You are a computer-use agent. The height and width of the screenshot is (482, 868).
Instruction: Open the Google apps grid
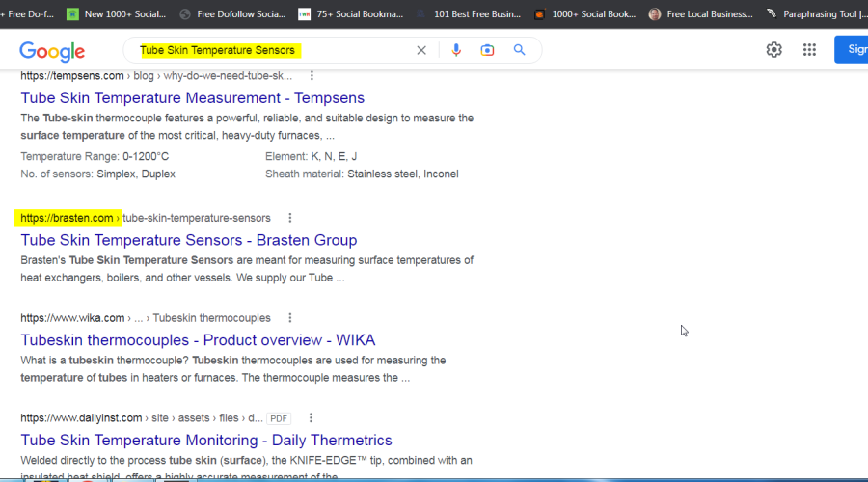[x=809, y=50]
